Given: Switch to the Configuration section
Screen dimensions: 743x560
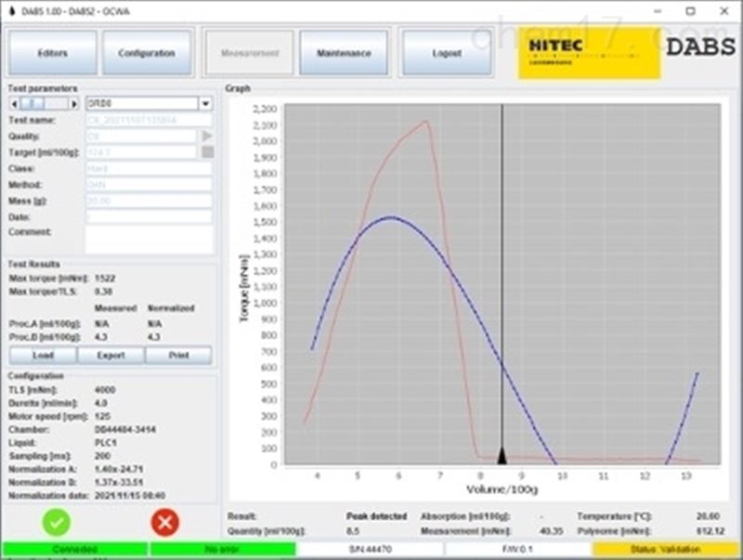Looking at the screenshot, I should (147, 53).
